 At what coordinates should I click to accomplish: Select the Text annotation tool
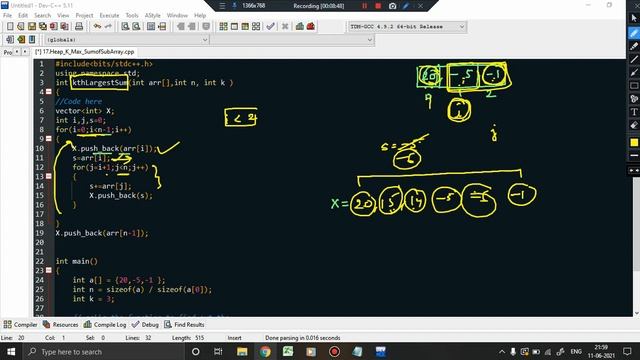point(634,112)
